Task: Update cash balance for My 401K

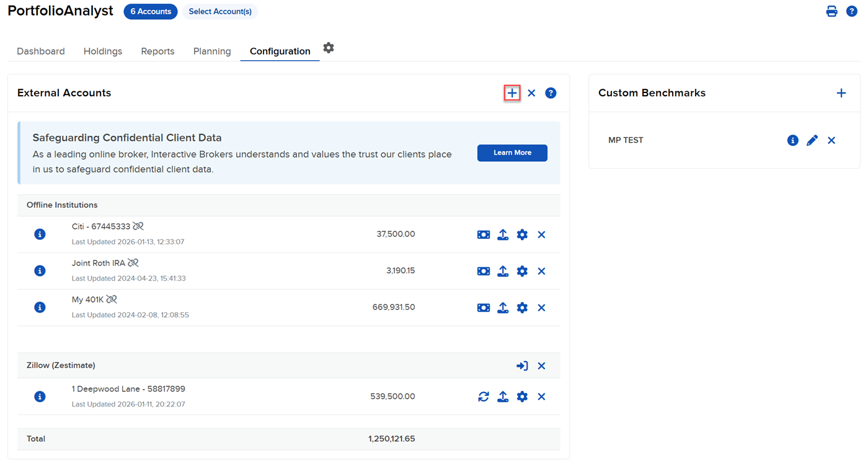Action: (484, 307)
